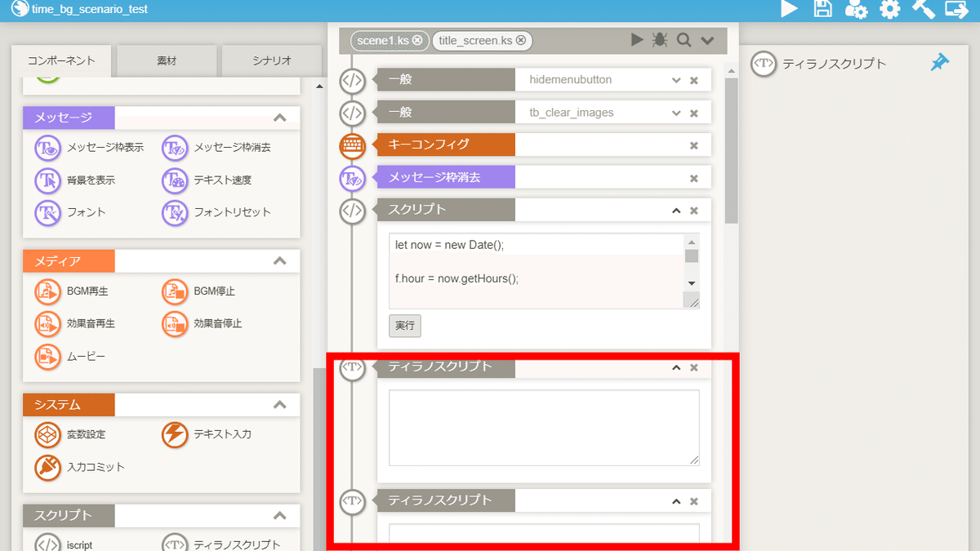The height and width of the screenshot is (551, 980).
Task: Click script editor scroll down arrow
Action: point(692,283)
